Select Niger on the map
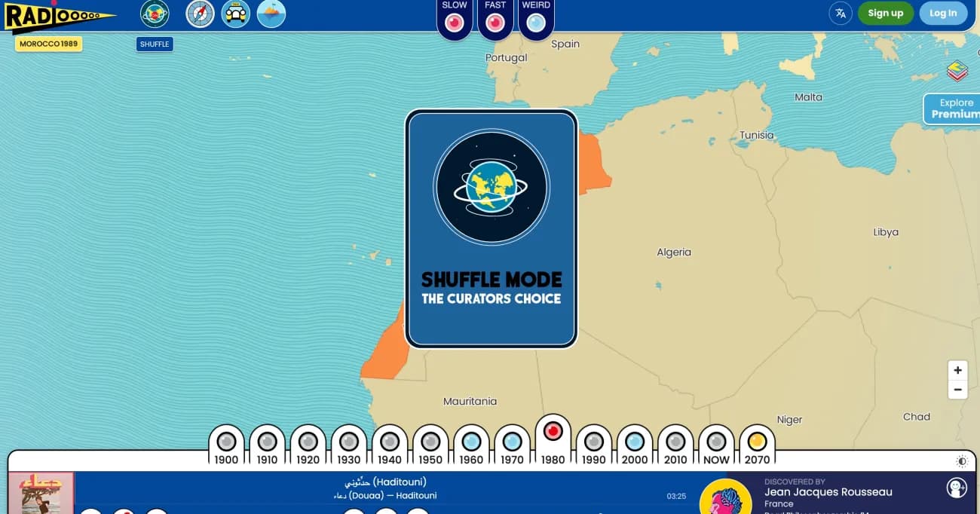The image size is (980, 514). [789, 420]
